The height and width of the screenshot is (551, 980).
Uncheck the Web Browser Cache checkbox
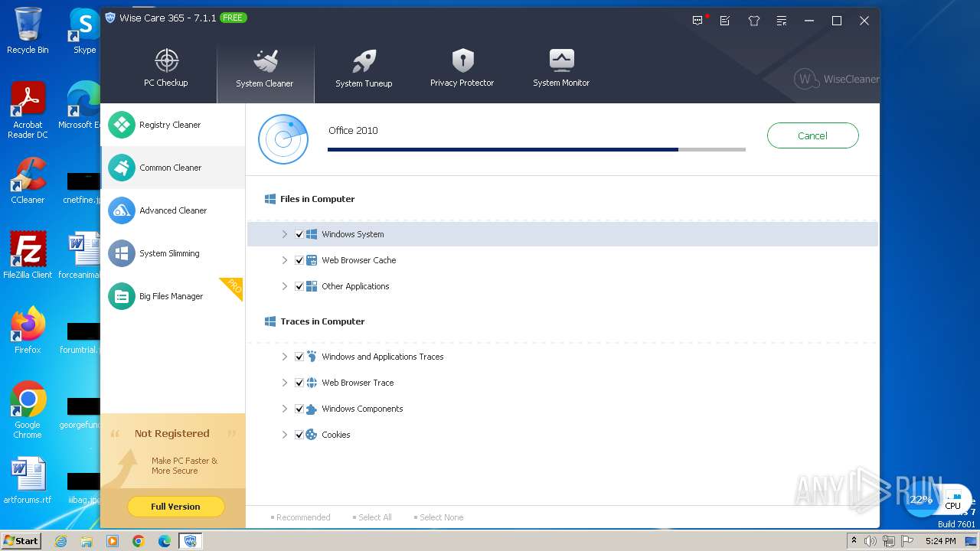[x=299, y=260]
